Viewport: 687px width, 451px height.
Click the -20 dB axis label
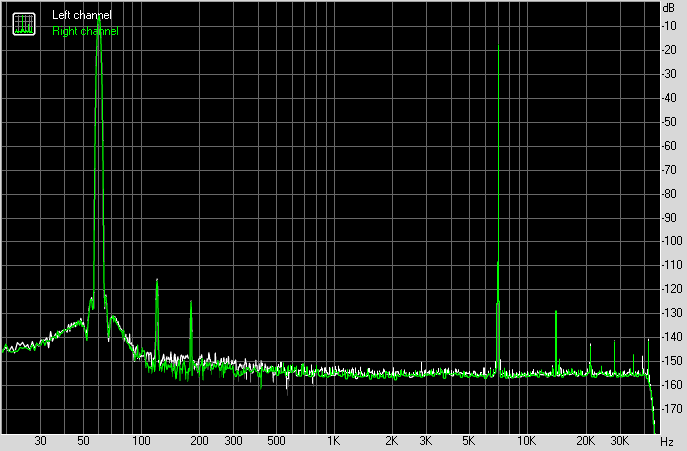[x=669, y=50]
